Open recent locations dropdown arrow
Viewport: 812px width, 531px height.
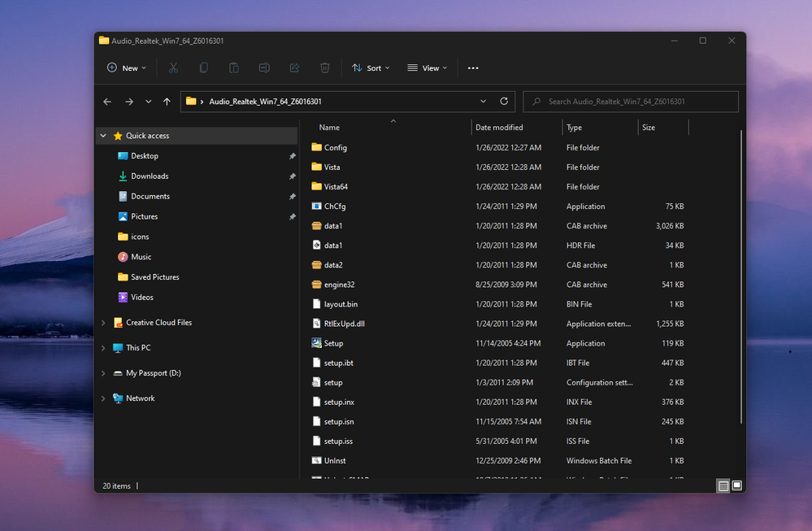(149, 102)
